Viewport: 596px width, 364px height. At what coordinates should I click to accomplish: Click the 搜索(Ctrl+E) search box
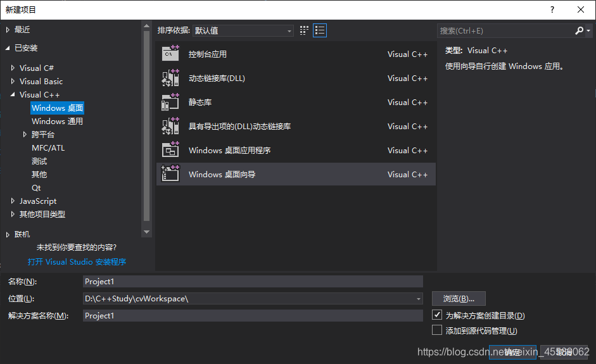tap(505, 30)
